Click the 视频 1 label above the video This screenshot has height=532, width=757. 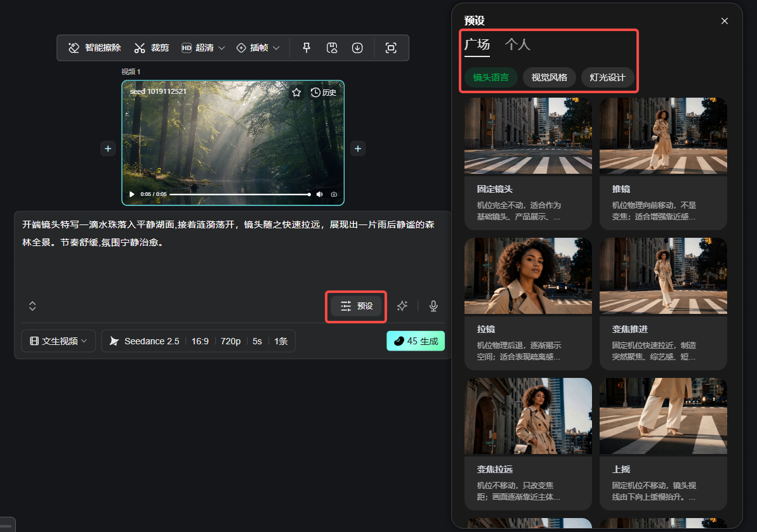pos(131,72)
